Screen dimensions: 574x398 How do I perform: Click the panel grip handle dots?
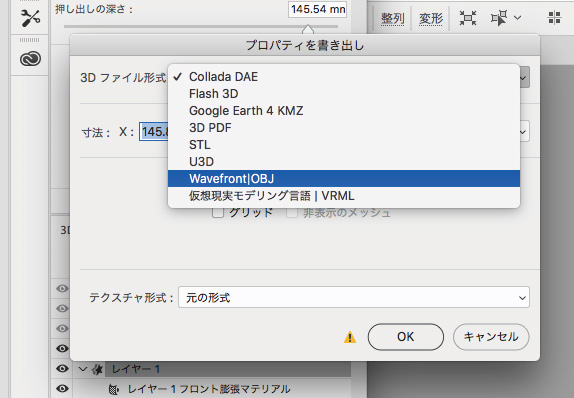(29, 40)
